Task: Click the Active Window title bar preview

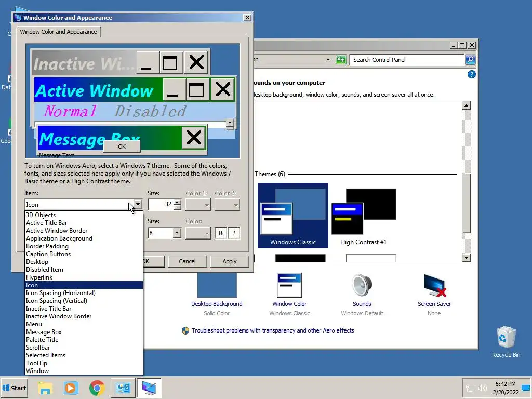Action: tap(98, 90)
